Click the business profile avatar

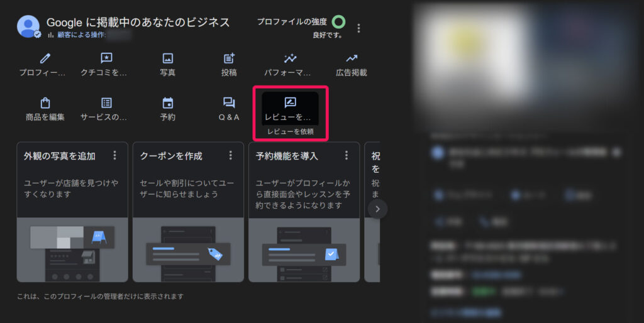point(28,26)
